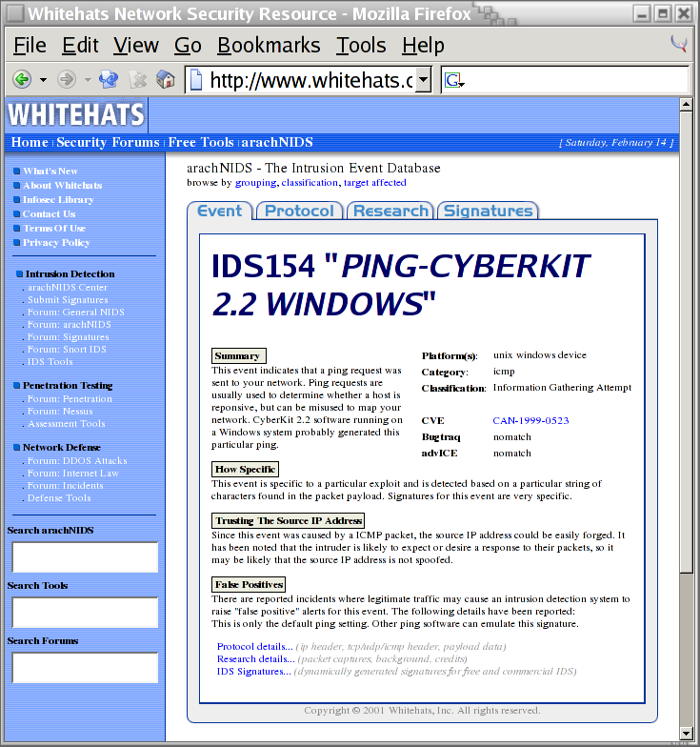This screenshot has width=700, height=747.
Task: Open the Bookmarks menu
Action: tap(269, 46)
